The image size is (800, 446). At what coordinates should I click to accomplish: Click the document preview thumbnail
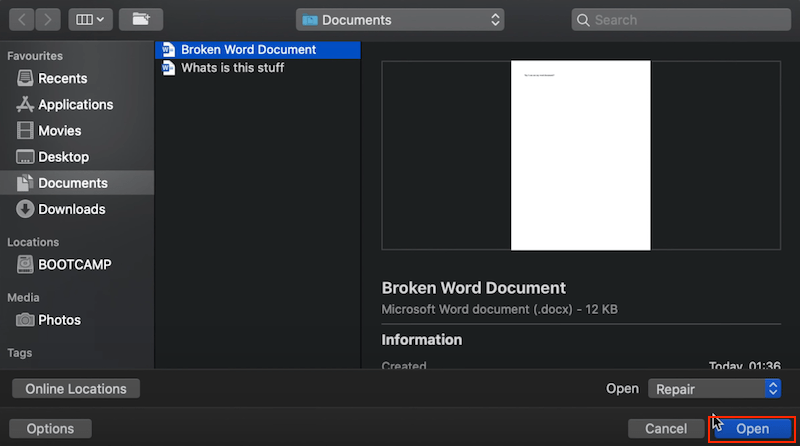pyautogui.click(x=580, y=155)
